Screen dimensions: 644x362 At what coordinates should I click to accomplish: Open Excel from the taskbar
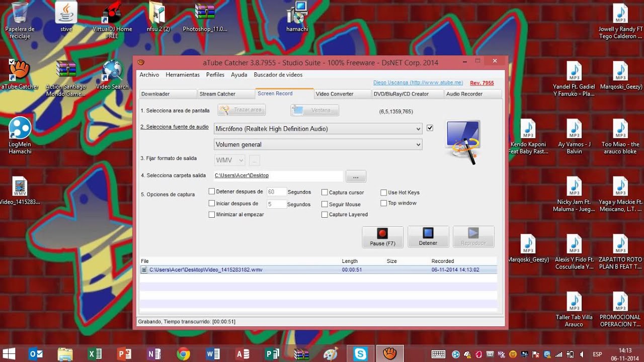[x=95, y=354]
